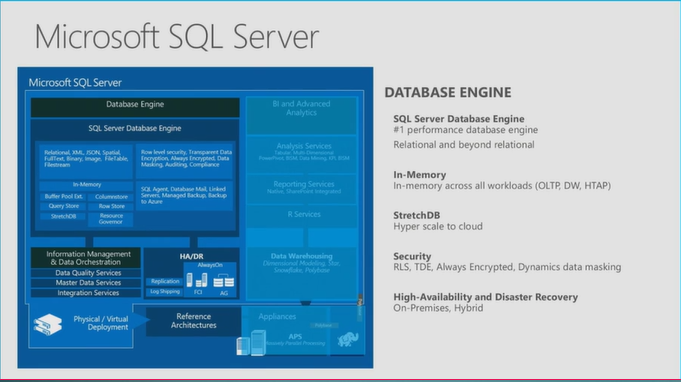This screenshot has height=382, width=681.
Task: Click the 'Query Store' box
Action: click(63, 206)
